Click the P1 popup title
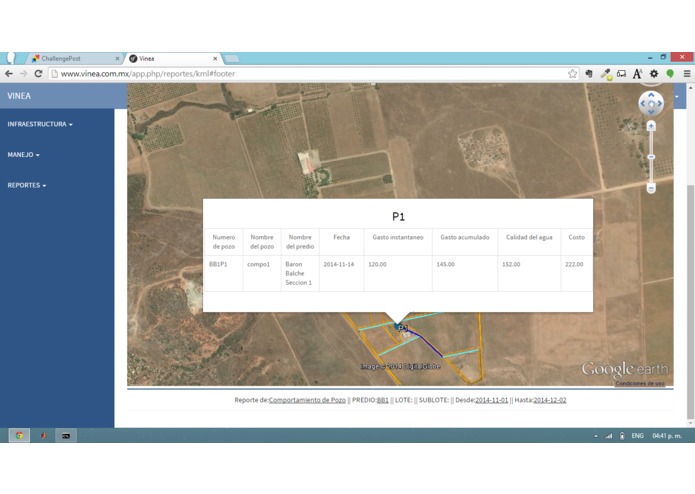The image size is (695, 494). pos(398,216)
